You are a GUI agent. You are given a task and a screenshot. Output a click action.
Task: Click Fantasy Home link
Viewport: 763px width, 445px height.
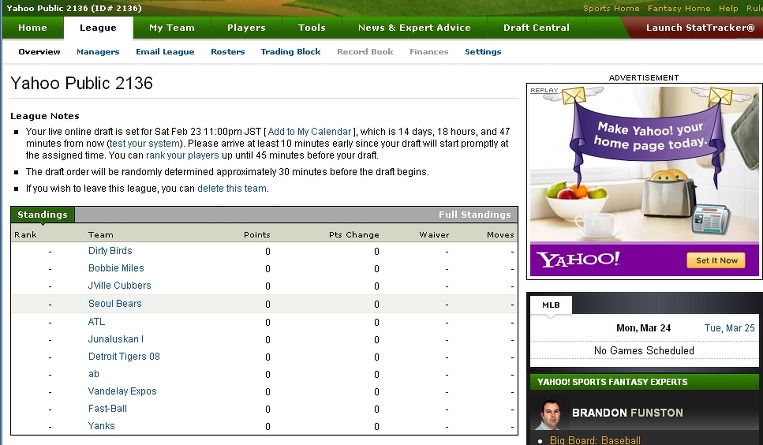[x=679, y=8]
